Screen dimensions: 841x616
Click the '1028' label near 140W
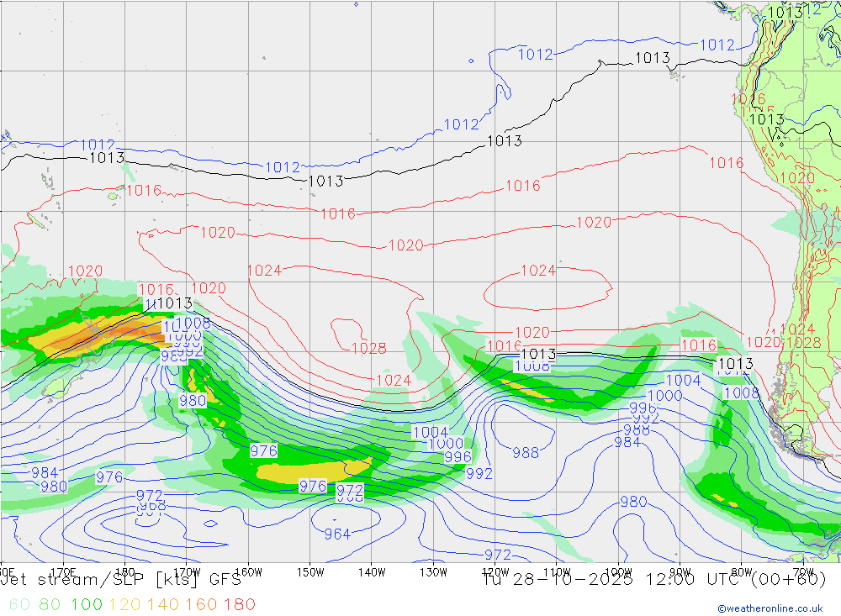click(369, 349)
